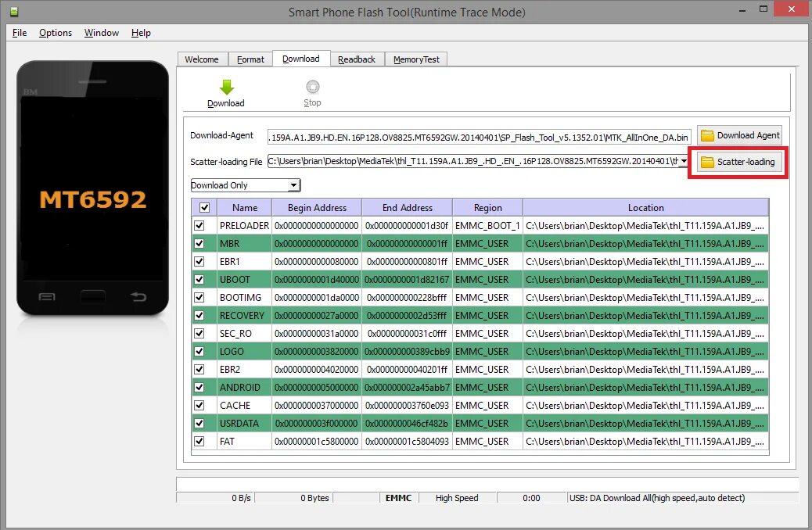The height and width of the screenshot is (530, 812).
Task: Switch to the Readback tab
Action: [x=357, y=59]
